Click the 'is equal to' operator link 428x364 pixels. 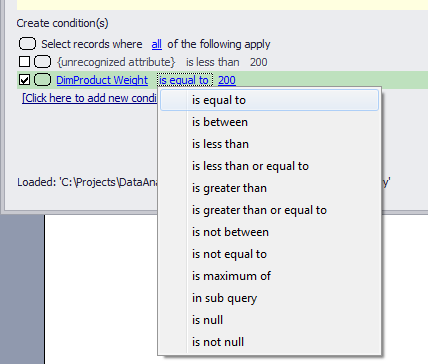point(184,80)
